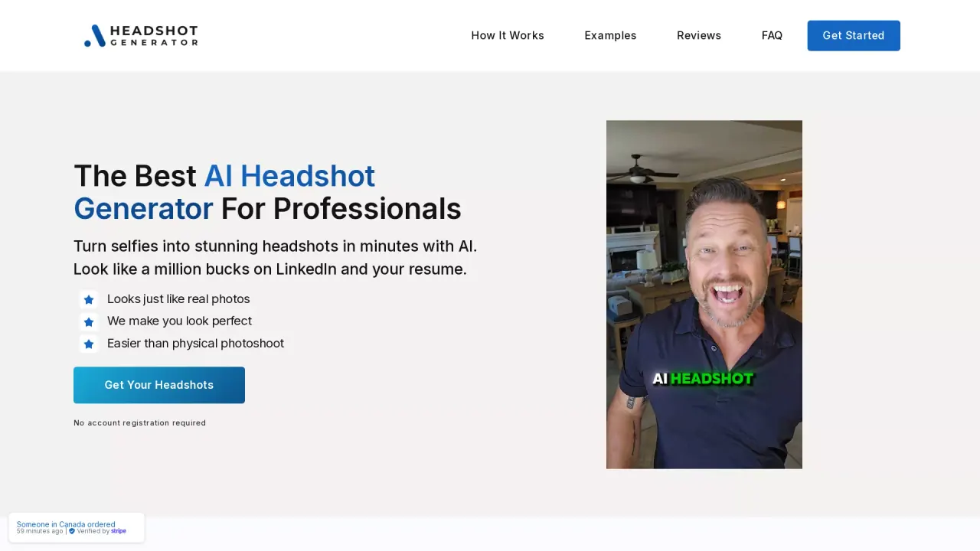Click the "Easier than physical photoshoot" text
This screenshot has width=980, height=551.
point(195,344)
